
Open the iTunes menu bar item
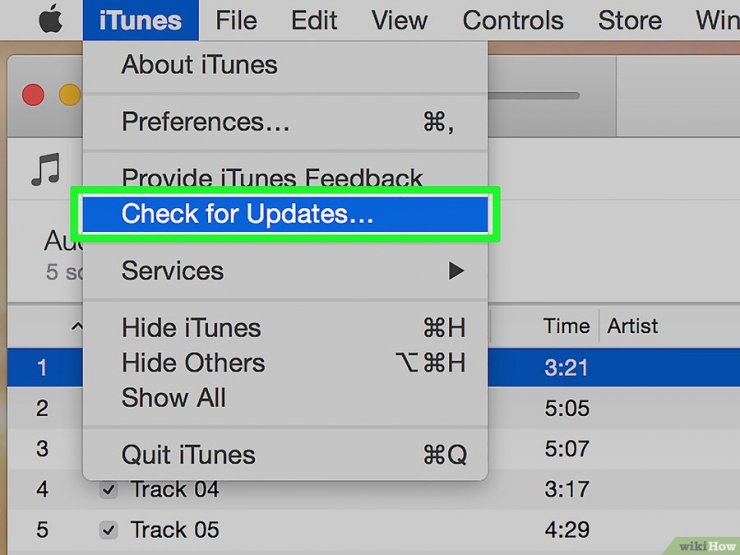point(141,20)
